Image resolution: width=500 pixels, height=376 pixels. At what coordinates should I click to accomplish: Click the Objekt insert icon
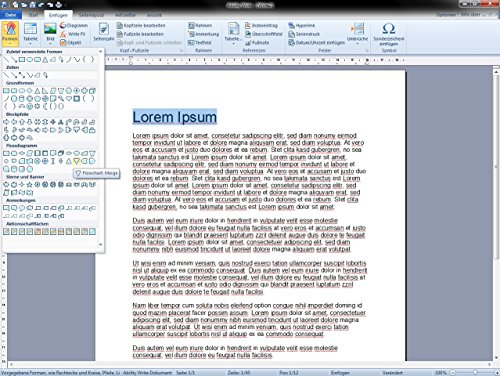pos(63,43)
